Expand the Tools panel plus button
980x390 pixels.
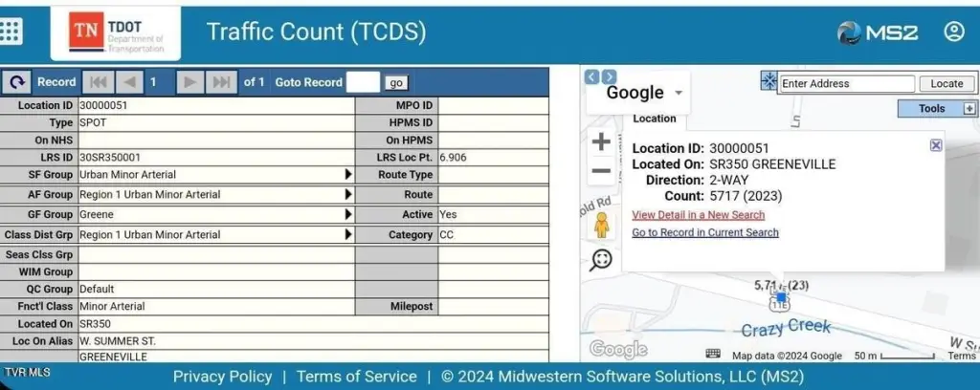pos(969,109)
